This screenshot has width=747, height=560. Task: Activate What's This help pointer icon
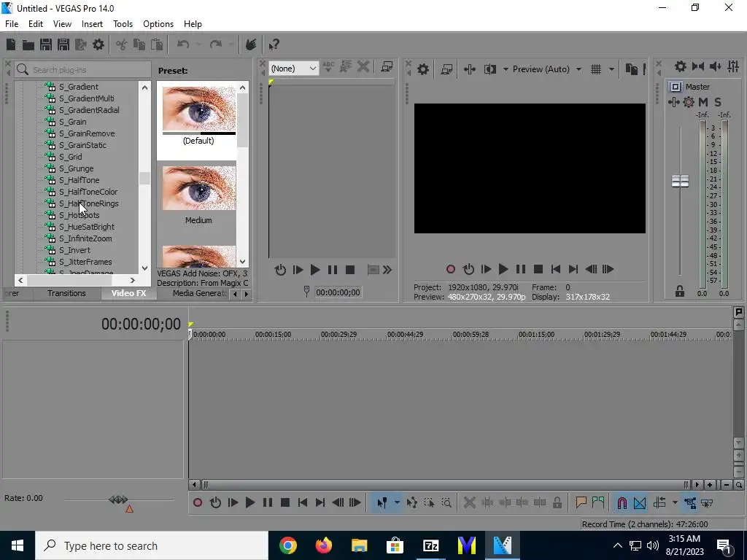tap(274, 44)
